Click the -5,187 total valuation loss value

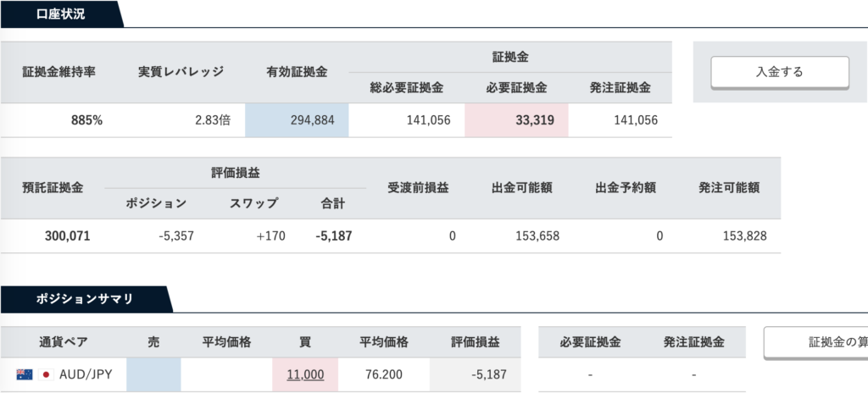[x=334, y=236]
